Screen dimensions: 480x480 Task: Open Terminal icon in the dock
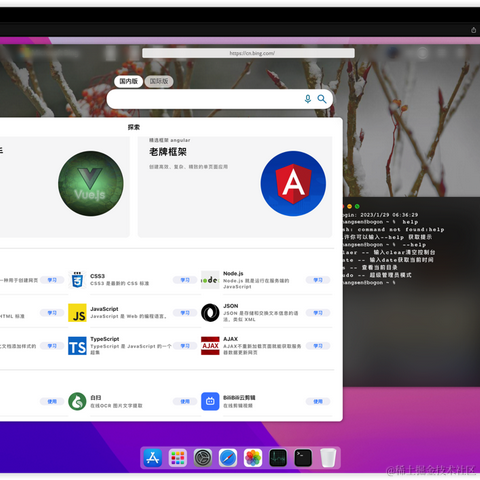(303, 458)
